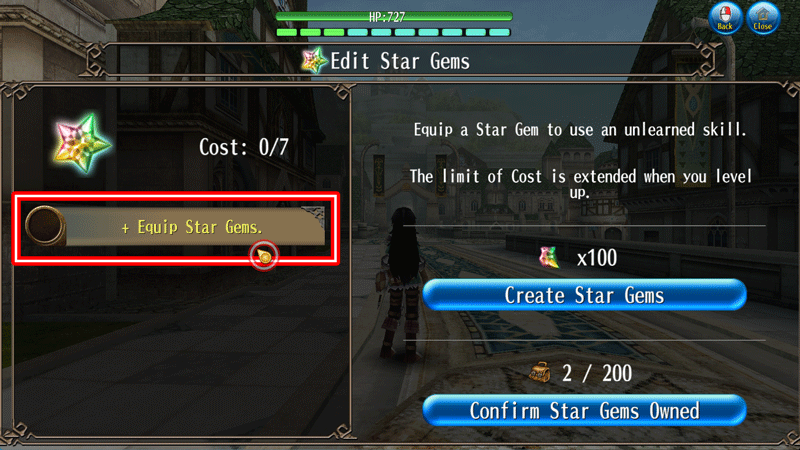The image size is (800, 450).
Task: Click the green HP bar
Action: coord(394,17)
